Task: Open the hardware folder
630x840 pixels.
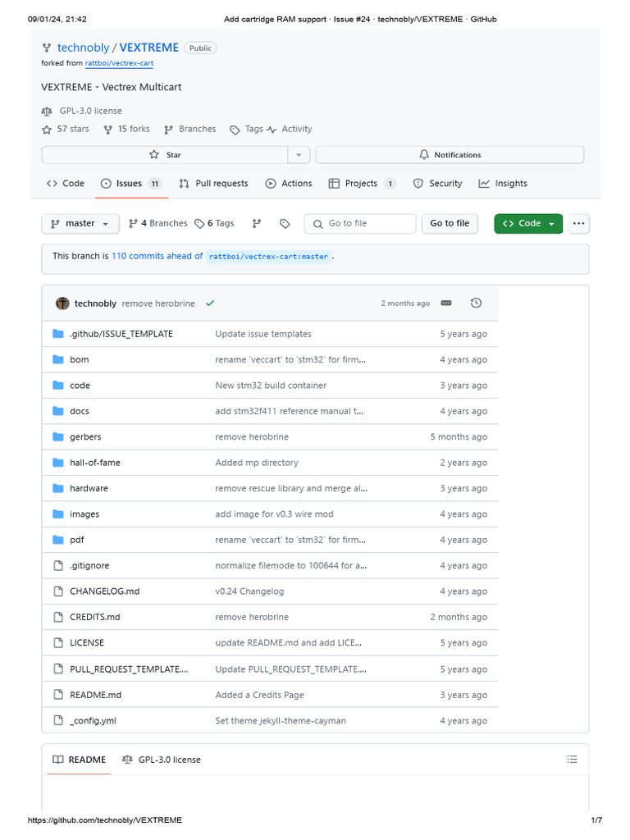Action: pos(89,488)
